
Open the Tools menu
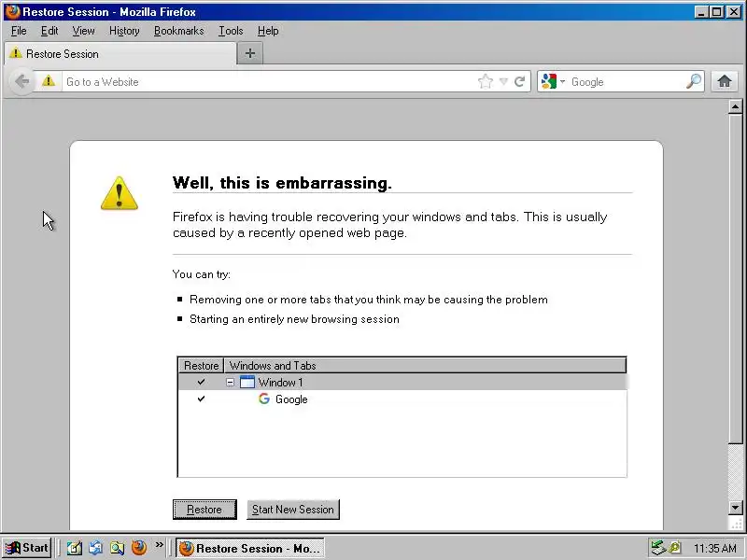(x=231, y=31)
